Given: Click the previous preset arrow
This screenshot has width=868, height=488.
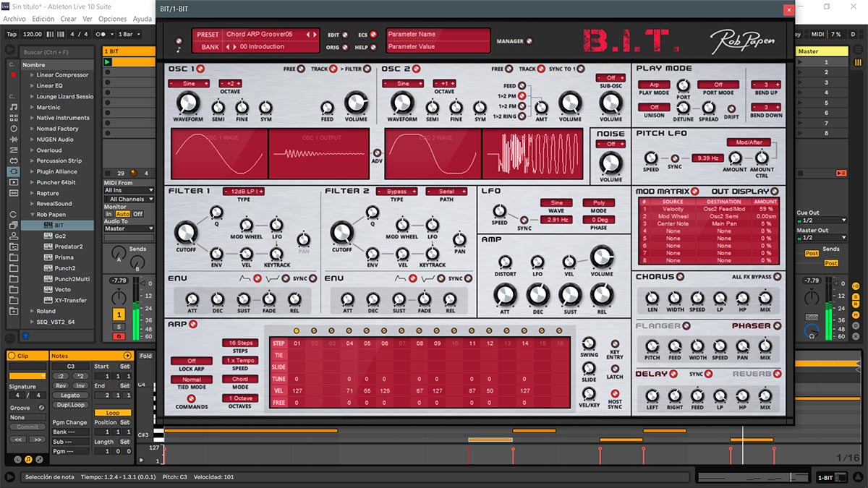Looking at the screenshot, I should [x=307, y=34].
